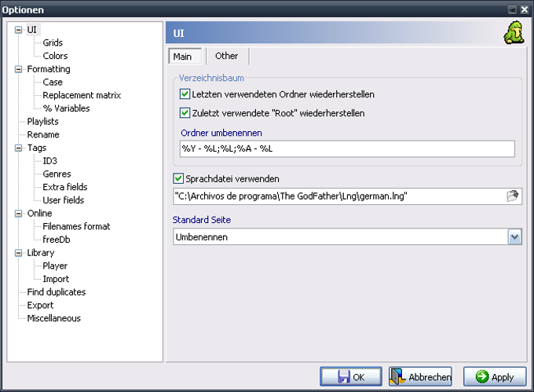Open the Playlists options page
The height and width of the screenshot is (392, 534).
click(x=43, y=122)
